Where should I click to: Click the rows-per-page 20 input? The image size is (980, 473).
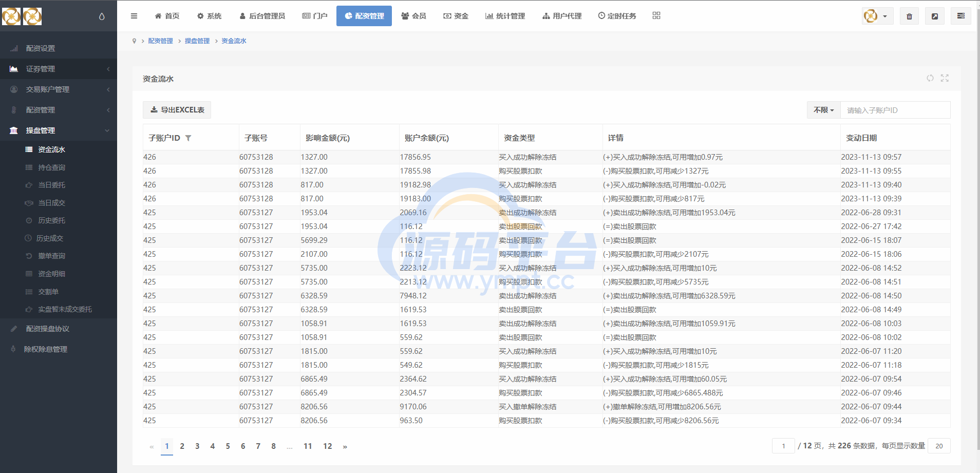[939, 446]
